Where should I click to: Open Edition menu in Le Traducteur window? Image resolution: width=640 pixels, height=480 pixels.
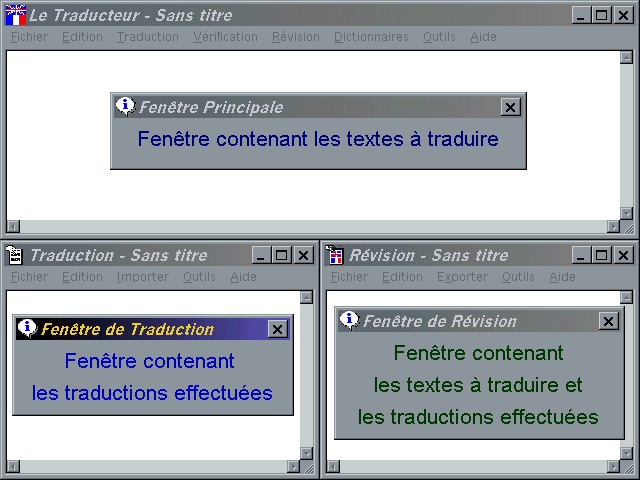click(82, 37)
